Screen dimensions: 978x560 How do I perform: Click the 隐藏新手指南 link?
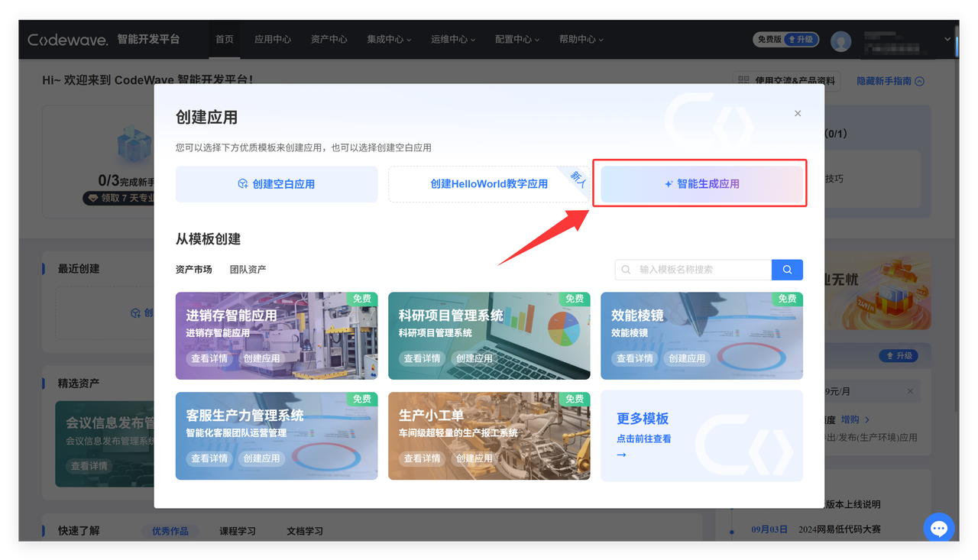point(890,81)
